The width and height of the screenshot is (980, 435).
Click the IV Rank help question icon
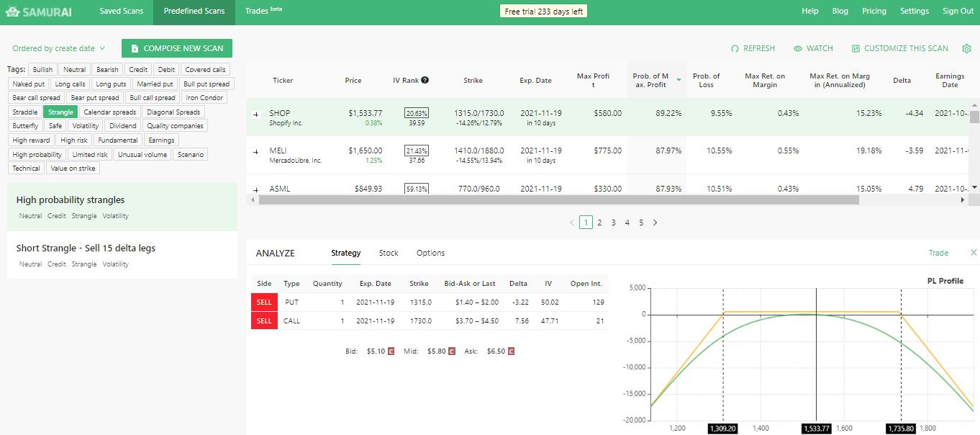pyautogui.click(x=425, y=80)
